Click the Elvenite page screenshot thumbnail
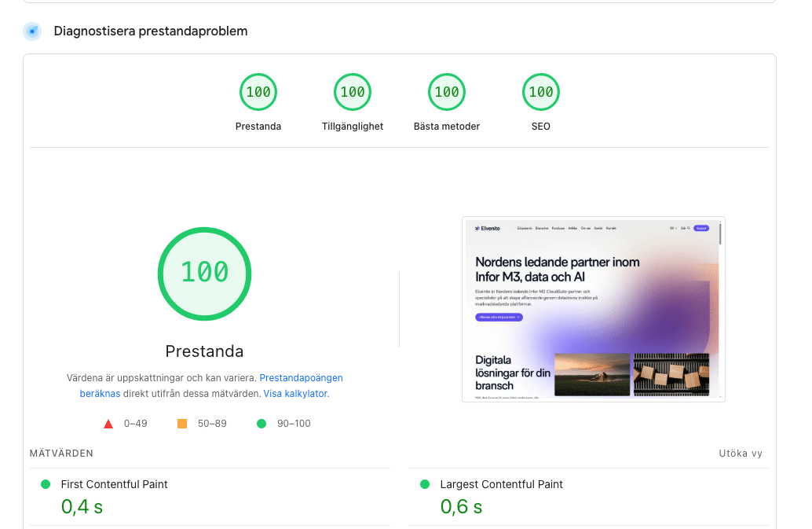Image resolution: width=812 pixels, height=529 pixels. [x=593, y=309]
